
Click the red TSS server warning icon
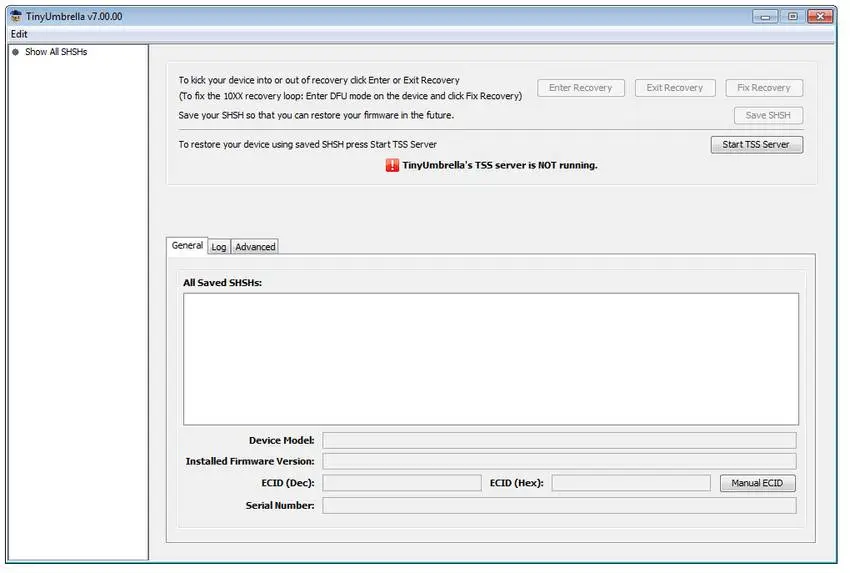pos(392,165)
